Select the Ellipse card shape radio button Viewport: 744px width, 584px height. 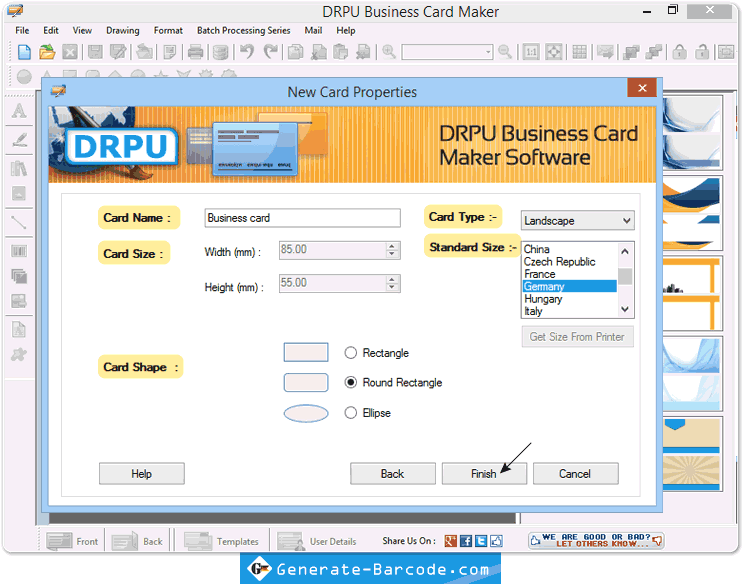tap(351, 413)
